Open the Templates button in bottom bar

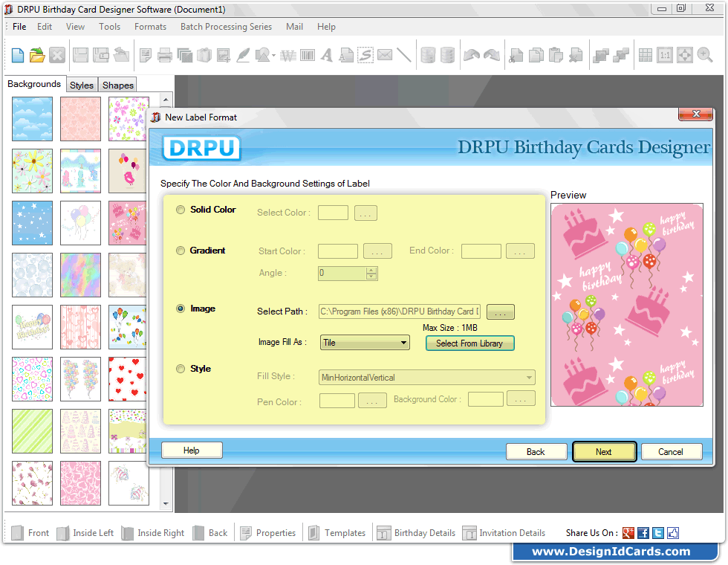point(337,533)
